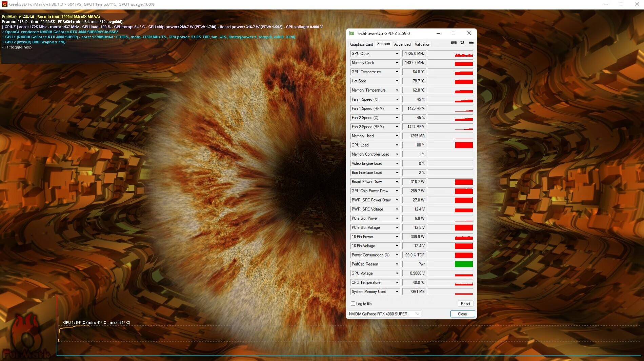
Task: Open the NVIDIA GeForce RTX 4080 SUPER selector
Action: point(384,314)
